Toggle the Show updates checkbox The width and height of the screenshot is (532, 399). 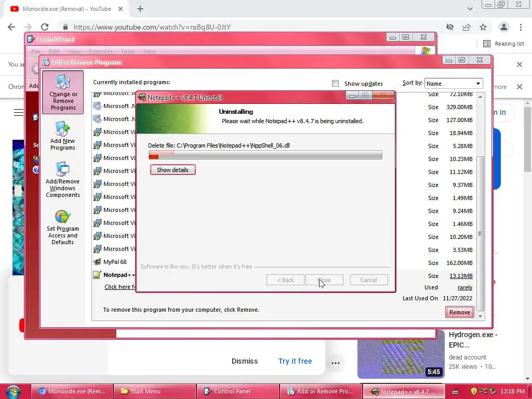tap(335, 84)
